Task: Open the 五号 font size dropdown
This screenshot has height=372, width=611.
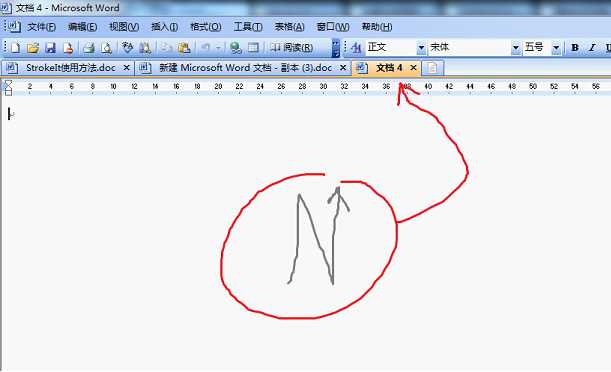Action: (x=556, y=48)
